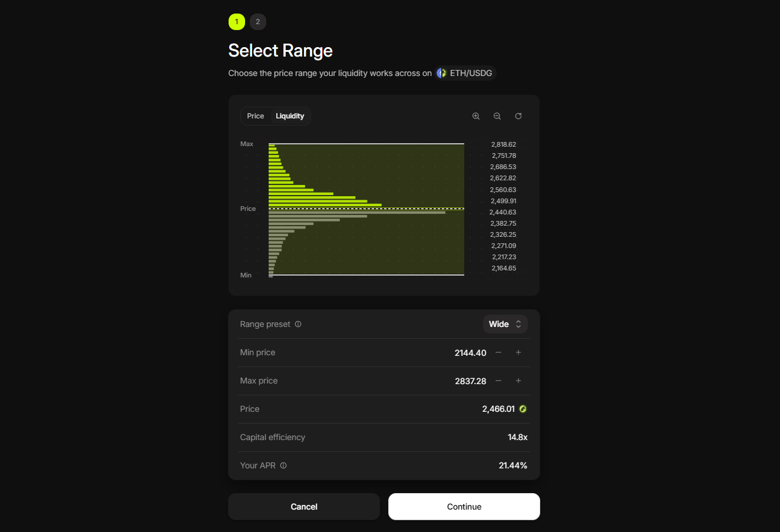Cancel the range selection
The height and width of the screenshot is (532, 780).
[x=304, y=507]
